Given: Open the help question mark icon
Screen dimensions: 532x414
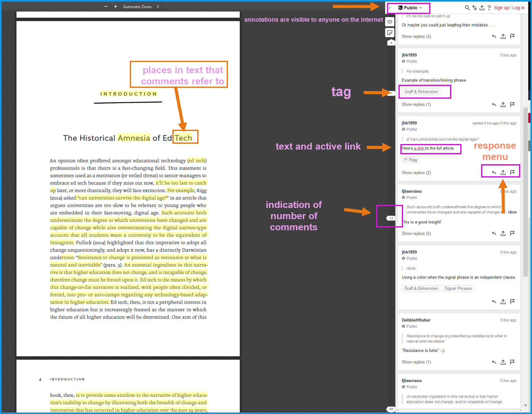Looking at the screenshot, I should (489, 8).
